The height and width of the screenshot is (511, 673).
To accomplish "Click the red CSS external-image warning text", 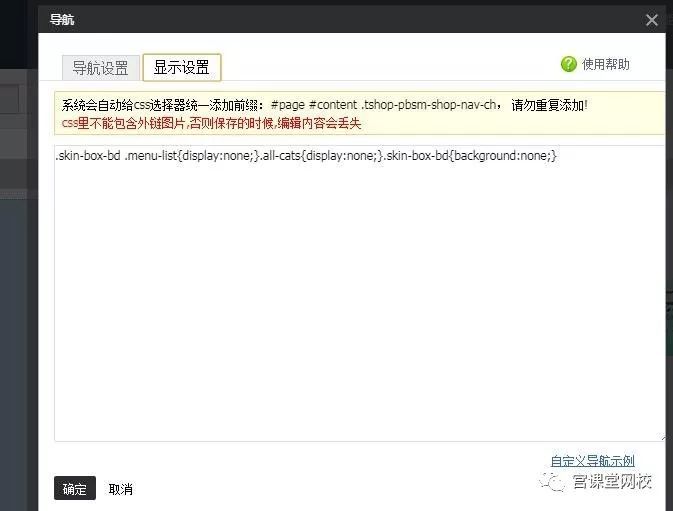I will [211, 124].
